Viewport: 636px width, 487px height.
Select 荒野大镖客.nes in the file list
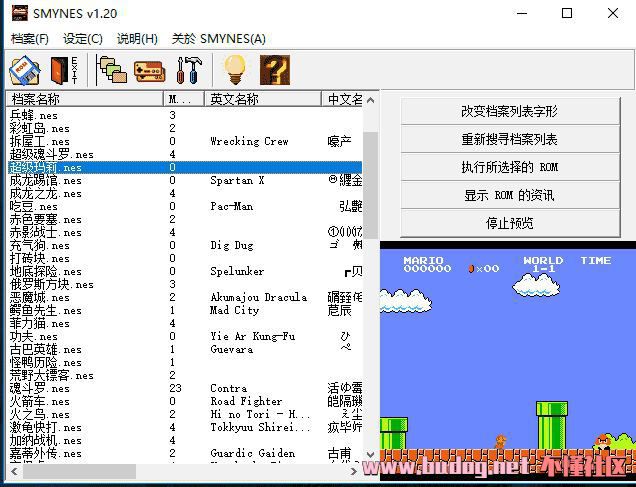click(x=52, y=375)
